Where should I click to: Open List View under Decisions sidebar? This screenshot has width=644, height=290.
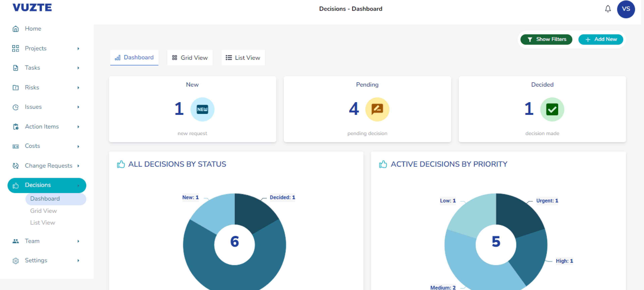click(42, 222)
